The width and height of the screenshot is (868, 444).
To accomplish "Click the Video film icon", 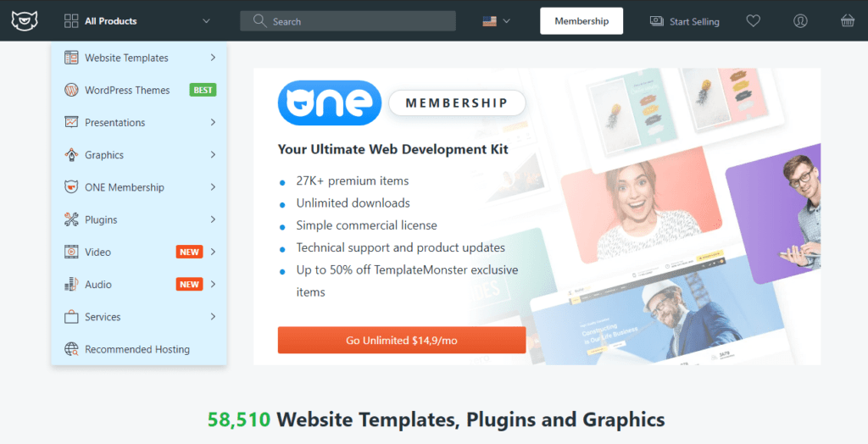I will [x=71, y=252].
